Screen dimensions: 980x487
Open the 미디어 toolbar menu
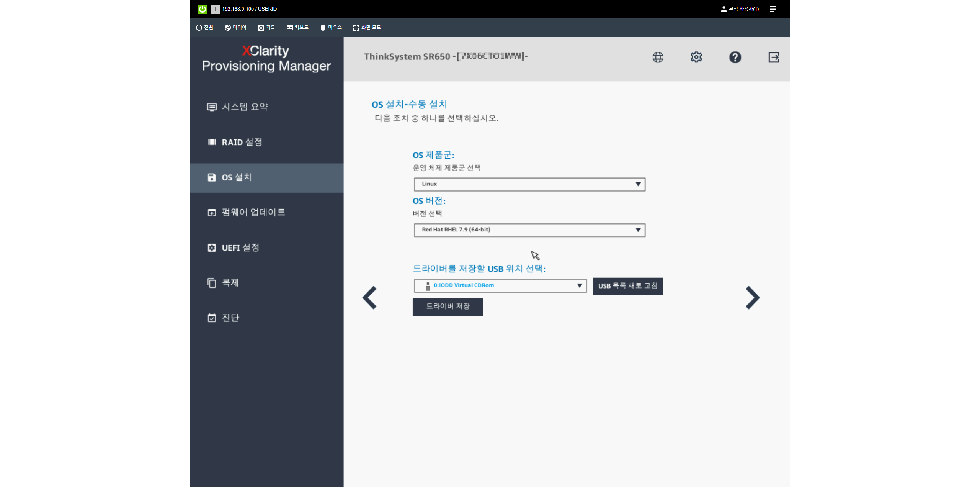[x=235, y=27]
